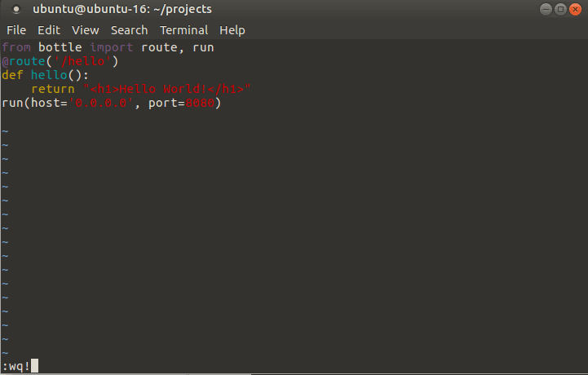The image size is (588, 375).
Task: Open the Edit menu
Action: coord(49,30)
